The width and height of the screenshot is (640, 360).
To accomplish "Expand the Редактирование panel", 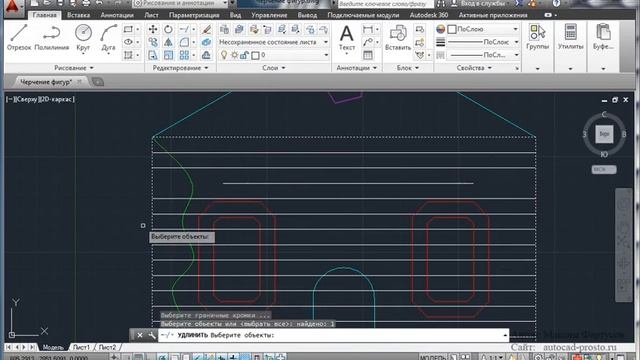I will pos(180,68).
